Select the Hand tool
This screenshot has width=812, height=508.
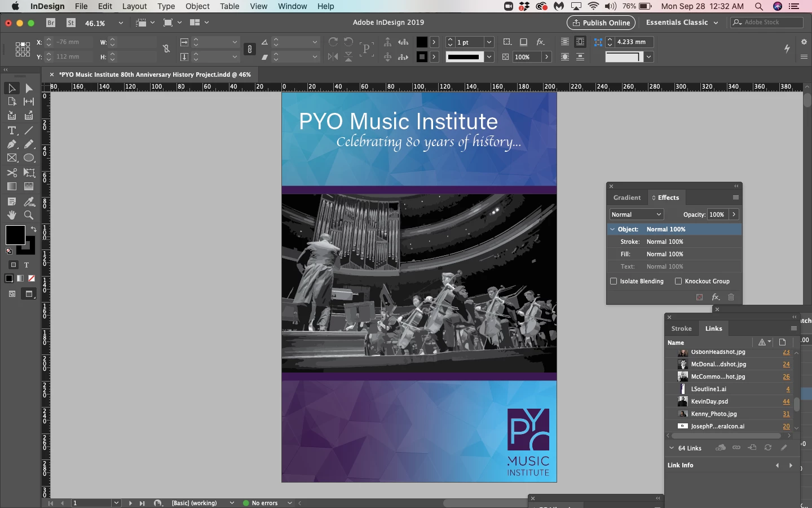pyautogui.click(x=11, y=215)
